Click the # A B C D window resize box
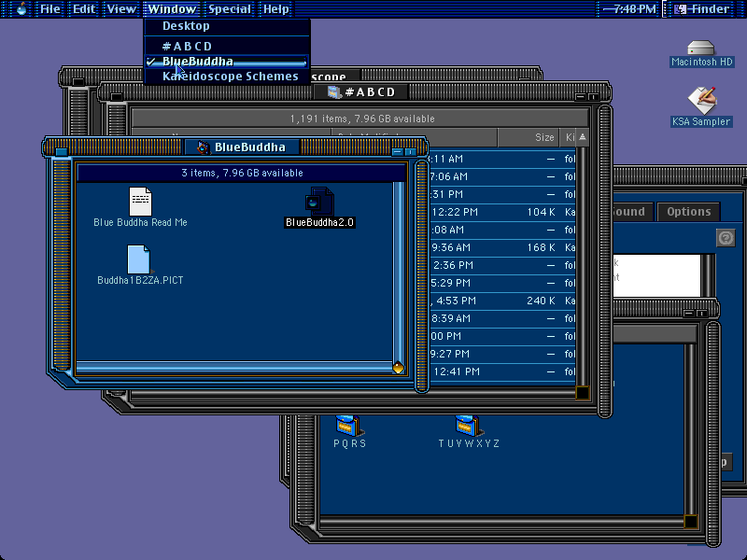Screen dimensions: 747x560 tap(582, 393)
